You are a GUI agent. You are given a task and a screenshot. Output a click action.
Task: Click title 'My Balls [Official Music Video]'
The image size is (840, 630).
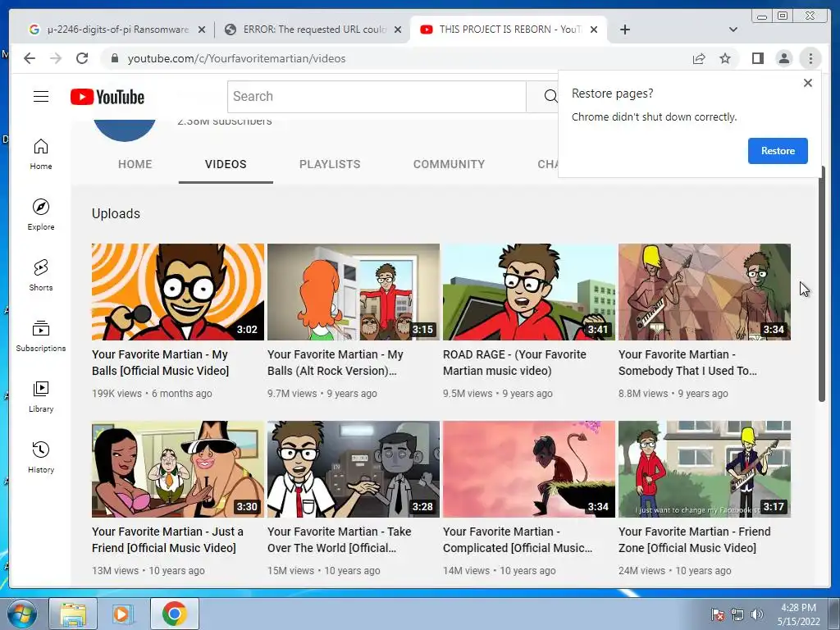(160, 363)
